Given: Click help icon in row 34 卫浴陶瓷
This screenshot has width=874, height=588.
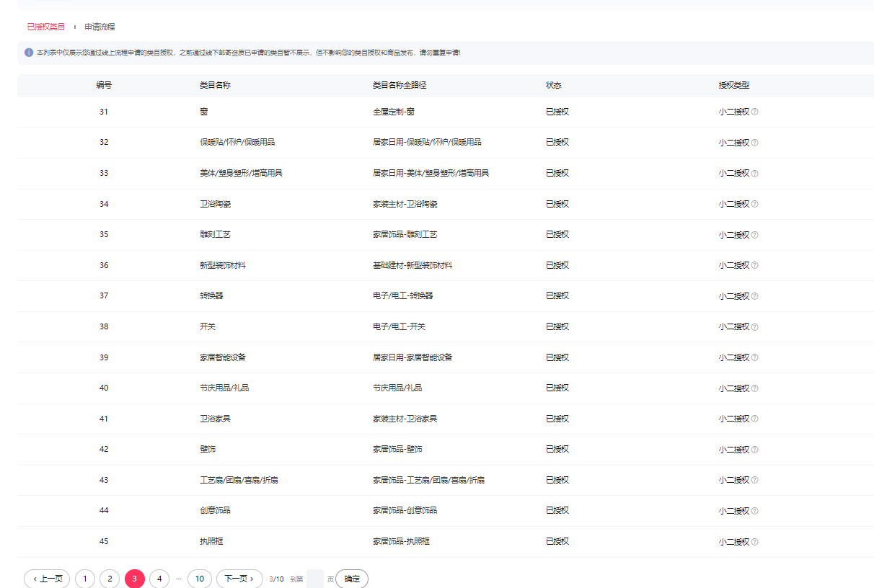Looking at the screenshot, I should pyautogui.click(x=755, y=205).
